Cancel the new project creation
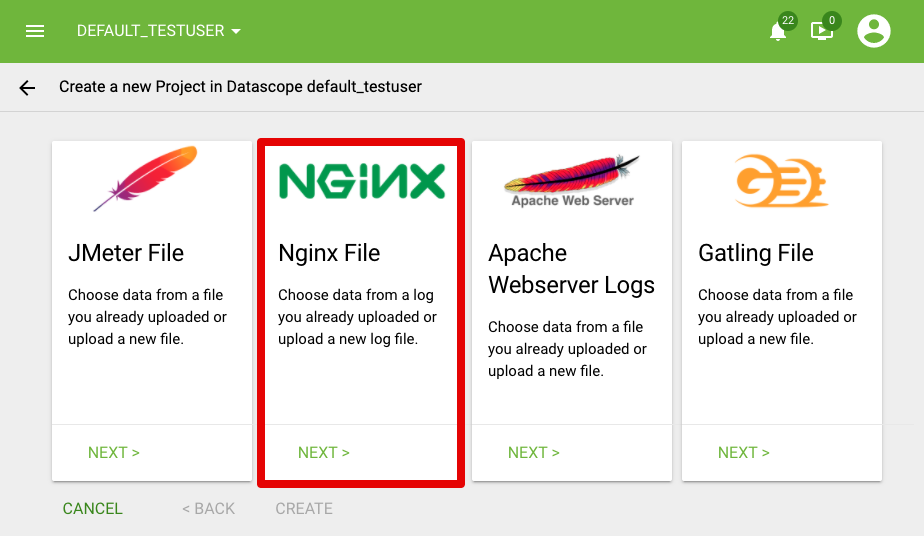The width and height of the screenshot is (924, 536). (93, 508)
